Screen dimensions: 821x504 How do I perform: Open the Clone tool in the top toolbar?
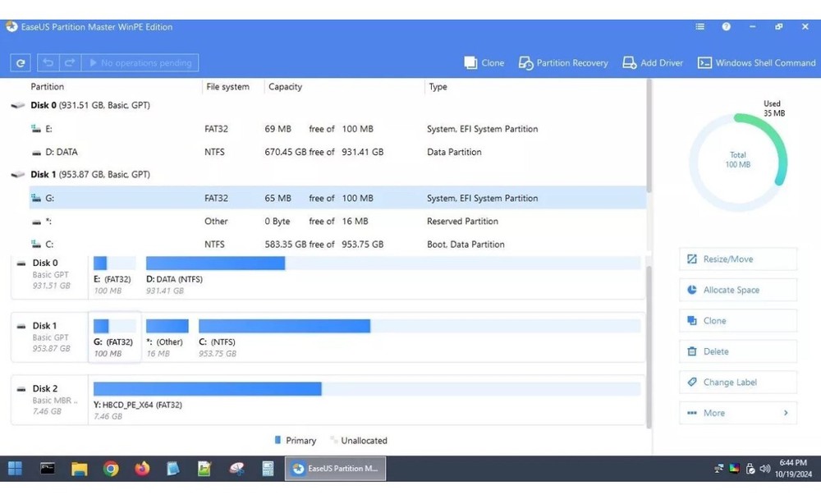point(484,62)
